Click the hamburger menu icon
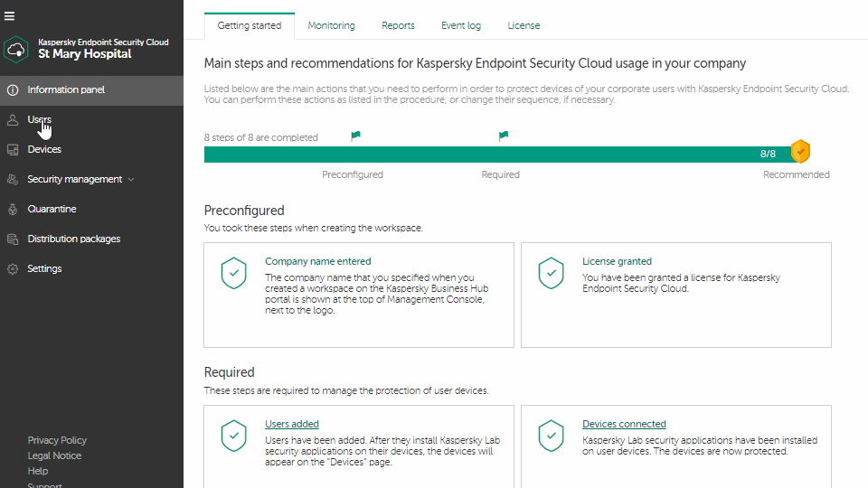Screen dimensions: 868x488 [10, 16]
